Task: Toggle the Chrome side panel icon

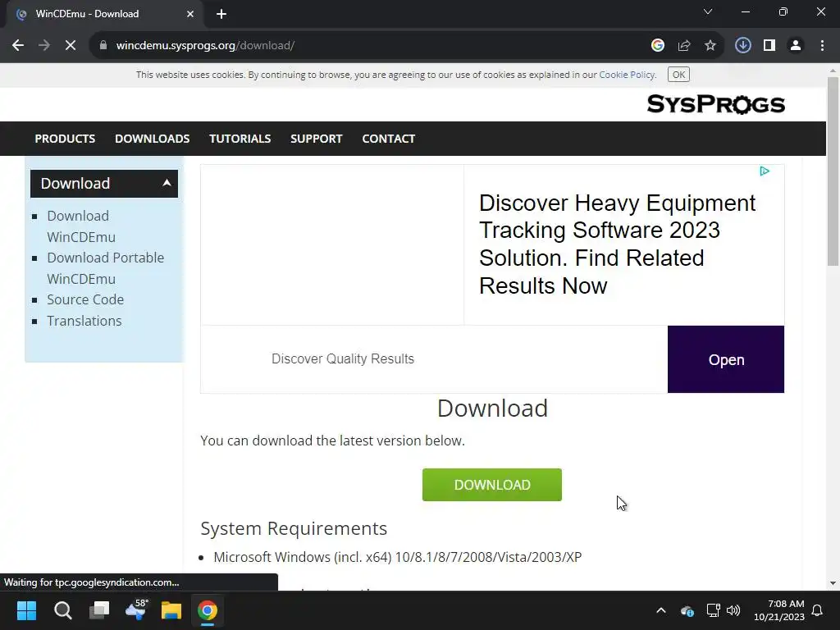Action: point(769,46)
